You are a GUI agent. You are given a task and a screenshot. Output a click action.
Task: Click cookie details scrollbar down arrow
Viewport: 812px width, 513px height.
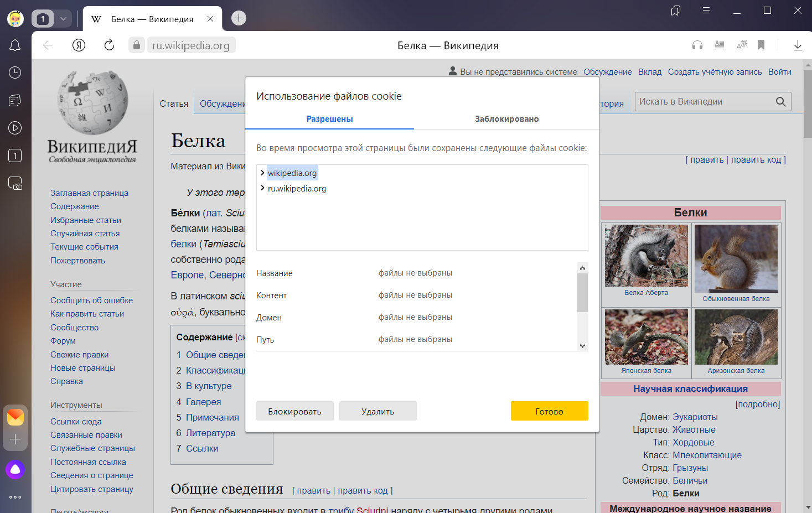582,345
